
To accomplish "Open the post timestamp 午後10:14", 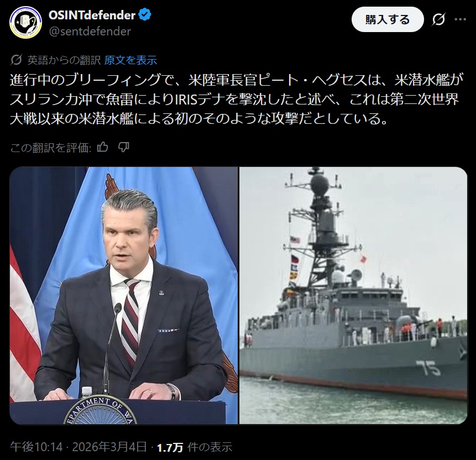I will (x=36, y=447).
